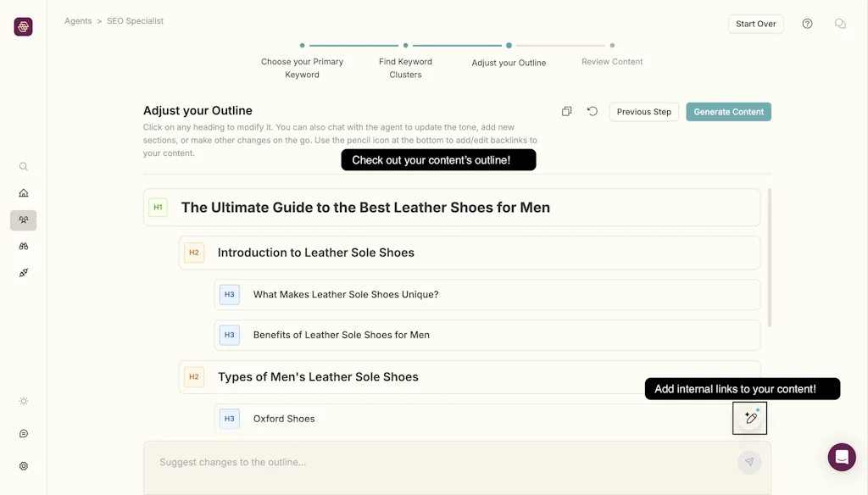Open the binoculars icon in the sidebar
Image resolution: width=868 pixels, height=495 pixels.
(24, 247)
